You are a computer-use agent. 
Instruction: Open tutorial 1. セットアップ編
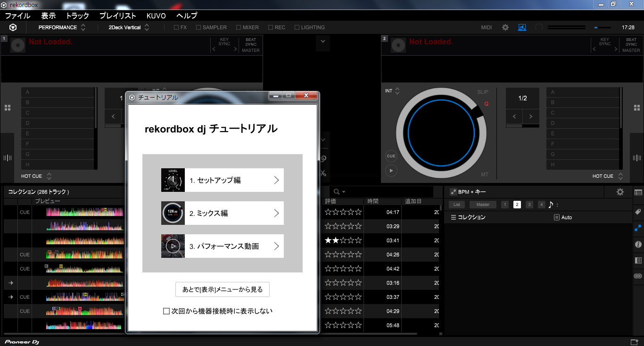pyautogui.click(x=223, y=180)
